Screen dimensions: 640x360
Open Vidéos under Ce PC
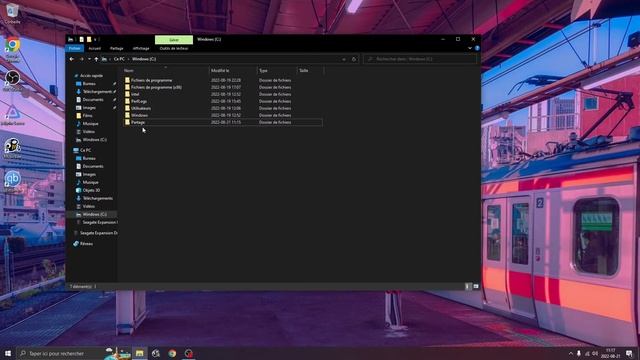tap(89, 207)
